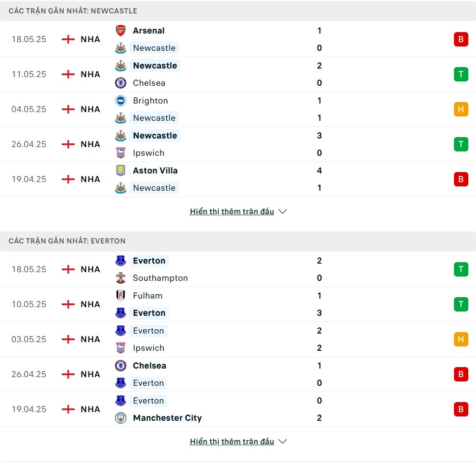Click orange H badge for Brighton-Newcastle draw
The width and height of the screenshot is (476, 462).
pyautogui.click(x=461, y=109)
